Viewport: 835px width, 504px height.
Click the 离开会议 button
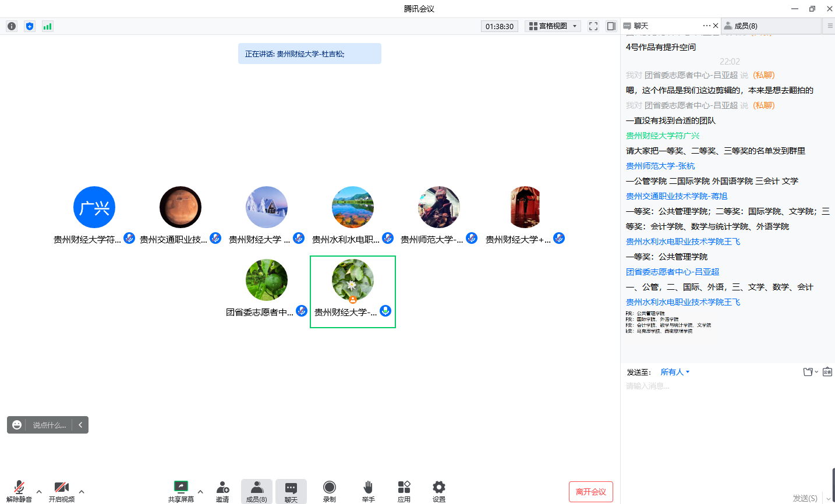[590, 492]
